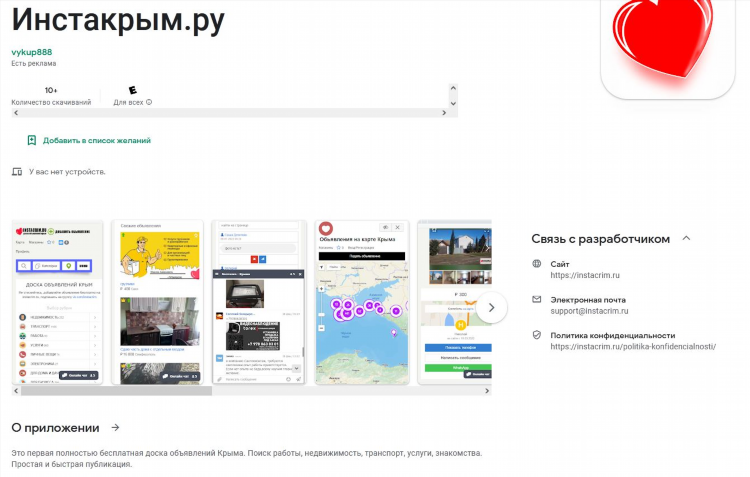Screen dimensions: 750x477
Task: Open first screenshot 'Доска объявлений Крым'
Action: pos(57,302)
